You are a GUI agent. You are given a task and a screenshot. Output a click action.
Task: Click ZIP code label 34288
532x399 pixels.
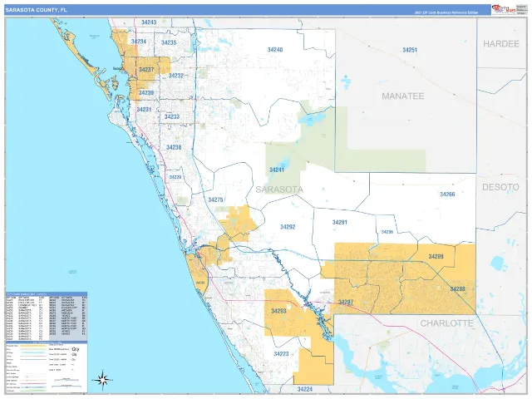click(x=458, y=289)
